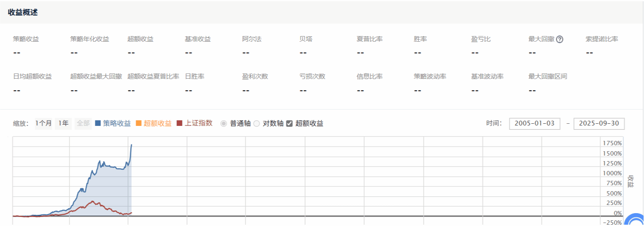Click the 日胜率 metric label

[194, 76]
